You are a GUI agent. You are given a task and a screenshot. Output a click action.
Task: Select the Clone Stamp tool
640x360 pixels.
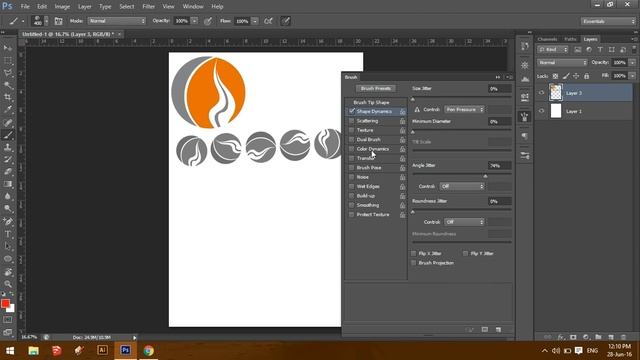pyautogui.click(x=8, y=147)
